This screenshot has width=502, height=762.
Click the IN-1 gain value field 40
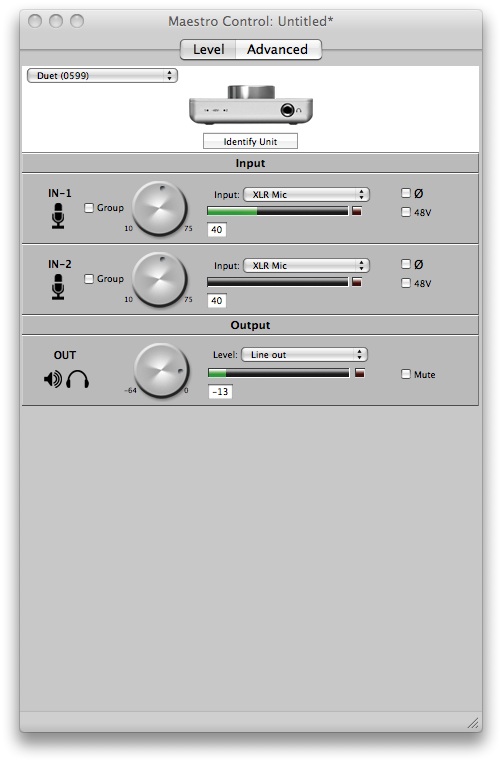click(x=217, y=229)
